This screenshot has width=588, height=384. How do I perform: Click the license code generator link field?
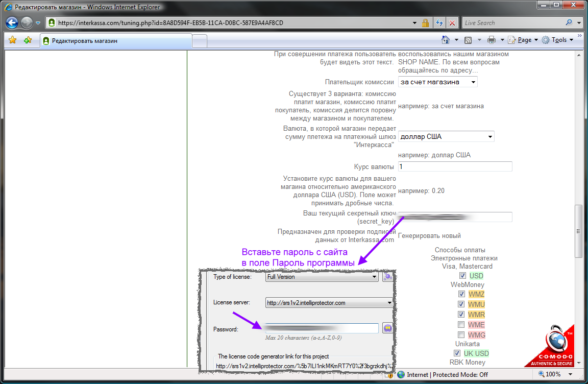[x=304, y=366]
